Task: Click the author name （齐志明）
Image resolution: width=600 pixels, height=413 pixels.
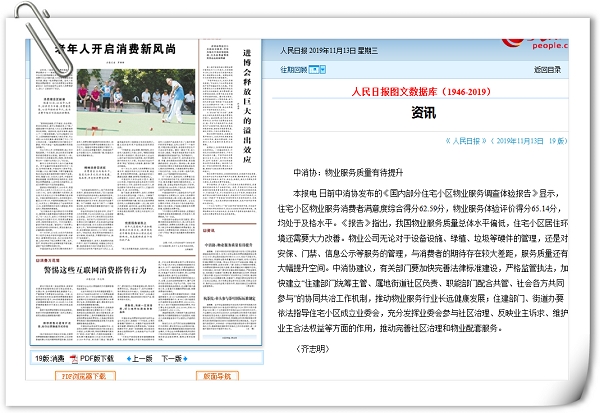Action: pyautogui.click(x=313, y=349)
